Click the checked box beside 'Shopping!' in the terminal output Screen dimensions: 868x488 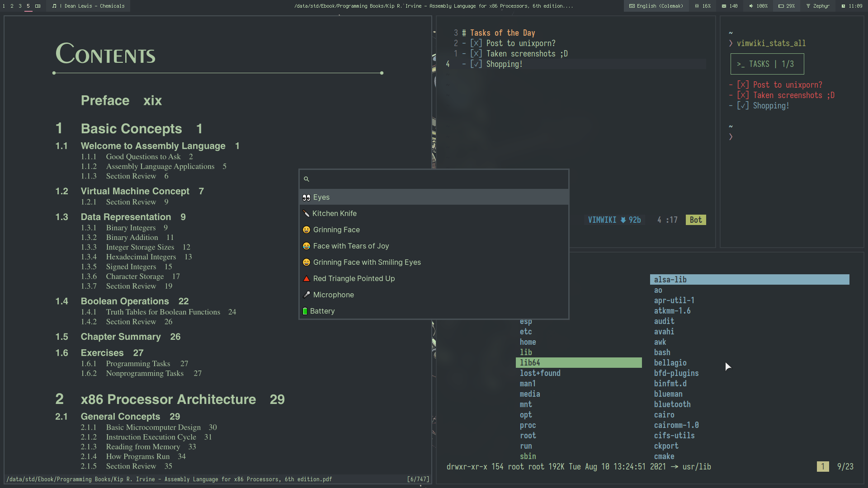743,106
